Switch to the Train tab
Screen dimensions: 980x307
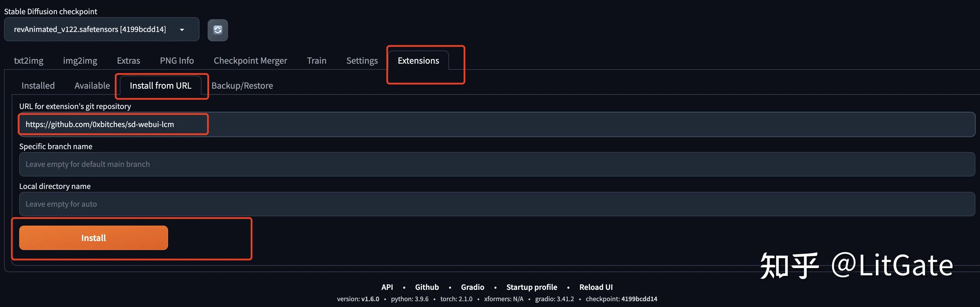[x=316, y=61]
